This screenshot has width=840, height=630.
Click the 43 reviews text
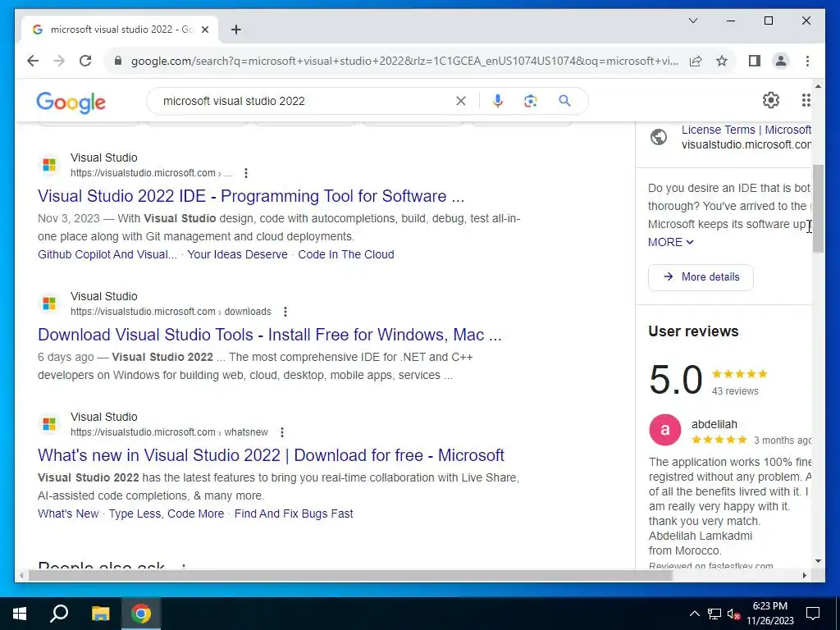(x=735, y=391)
